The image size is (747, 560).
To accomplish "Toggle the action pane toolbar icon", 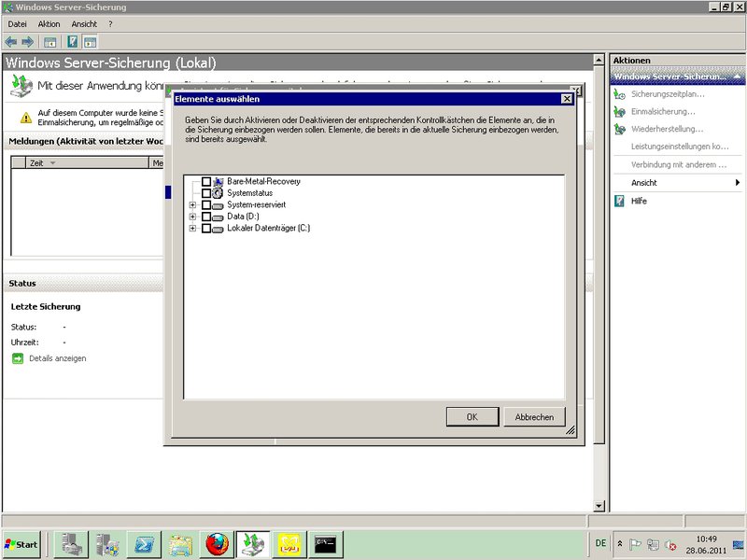I will click(91, 42).
